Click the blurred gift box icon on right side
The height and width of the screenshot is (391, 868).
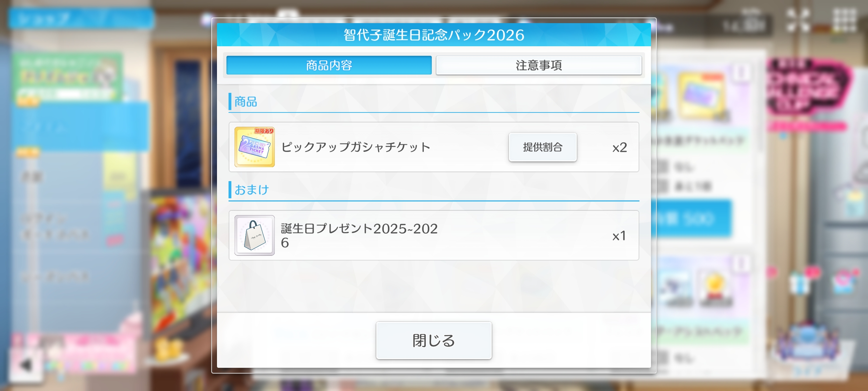[799, 282]
